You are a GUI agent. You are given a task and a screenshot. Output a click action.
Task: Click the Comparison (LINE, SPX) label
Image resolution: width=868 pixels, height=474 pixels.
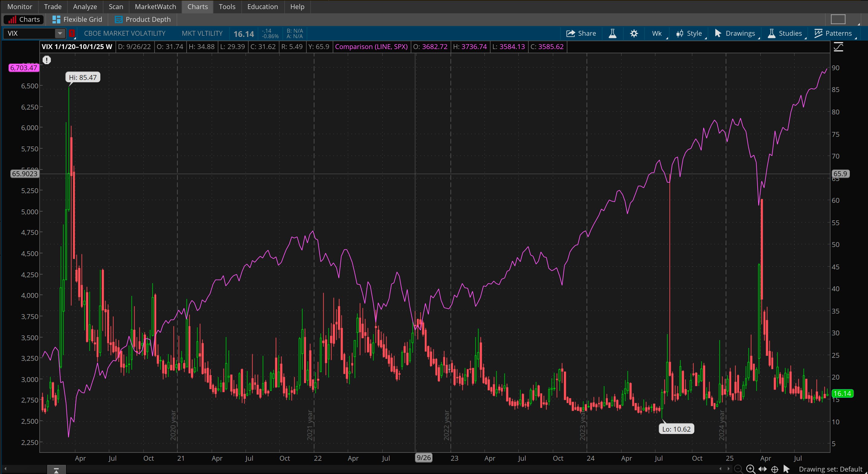click(371, 47)
